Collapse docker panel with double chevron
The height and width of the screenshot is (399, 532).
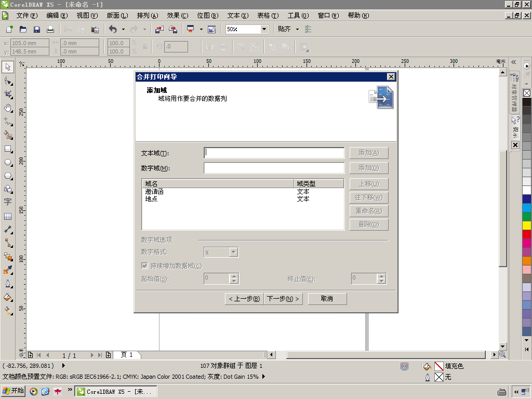pyautogui.click(x=514, y=62)
